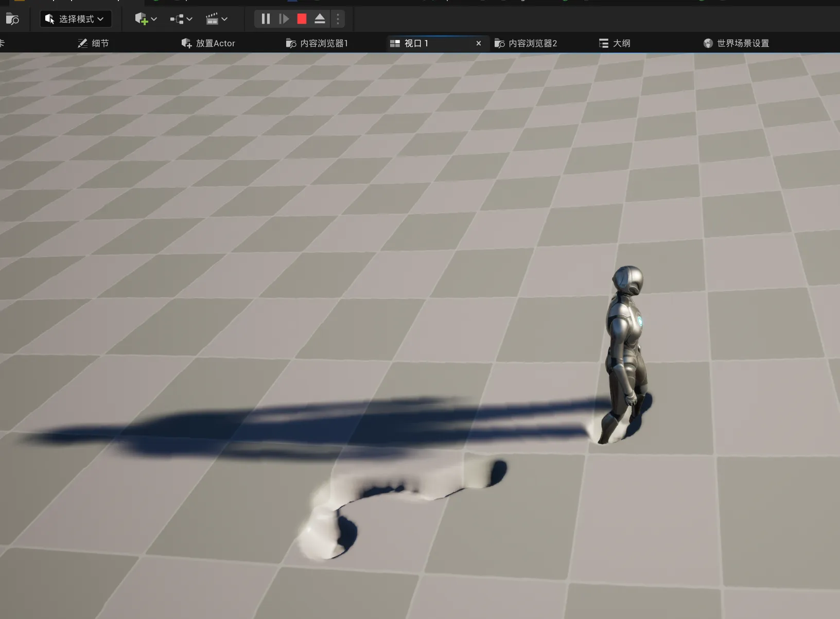Viewport: 840px width, 619px height.
Task: Click the add content cube icon
Action: click(141, 19)
